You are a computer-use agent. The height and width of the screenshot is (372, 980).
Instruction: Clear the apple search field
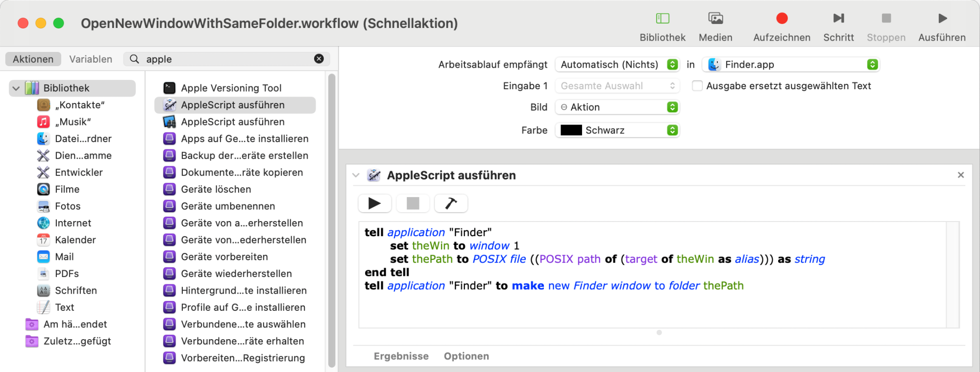point(319,59)
